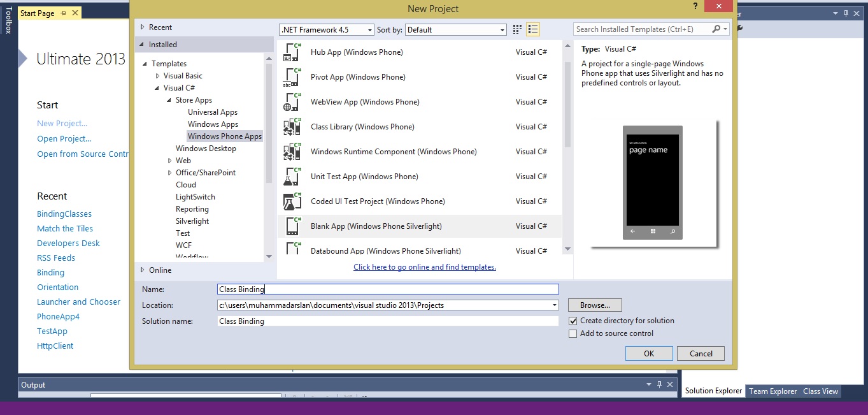Focus the project Name input field
868x415 pixels.
(x=388, y=289)
